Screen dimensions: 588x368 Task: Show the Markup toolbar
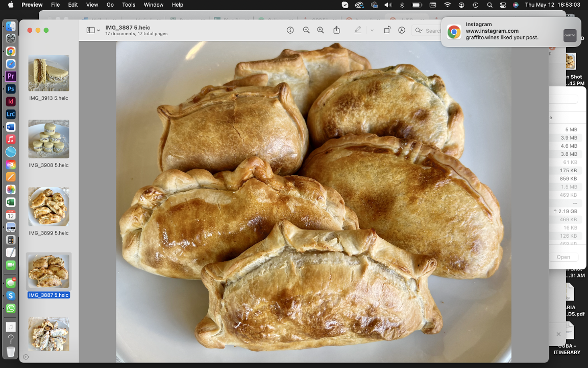click(402, 30)
